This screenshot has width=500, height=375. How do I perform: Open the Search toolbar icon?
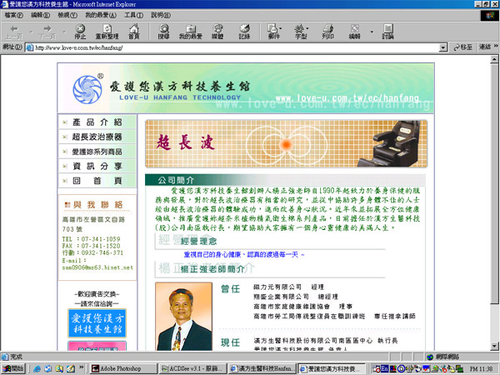(x=164, y=31)
